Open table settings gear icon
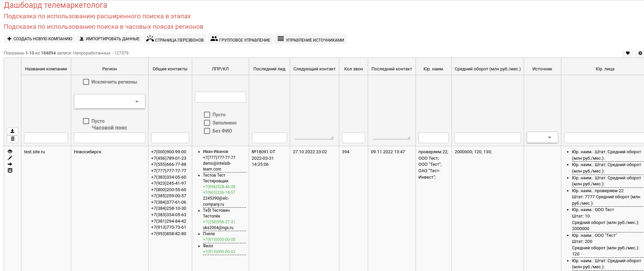The image size is (644, 271). click(640, 53)
